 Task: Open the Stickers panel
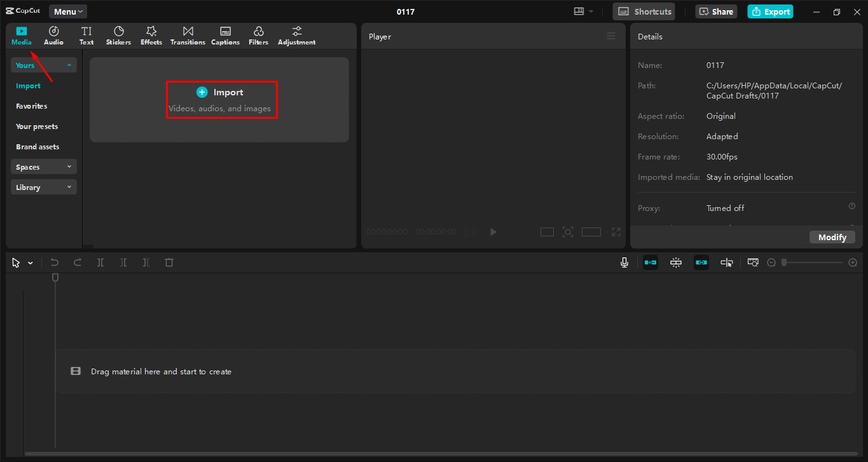118,35
